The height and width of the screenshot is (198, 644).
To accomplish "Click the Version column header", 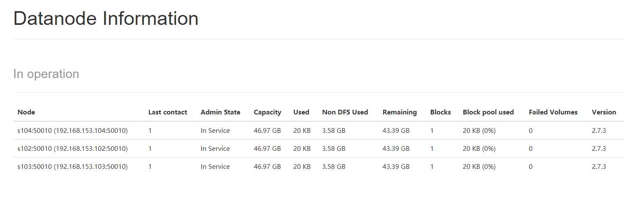I will coord(604,112).
